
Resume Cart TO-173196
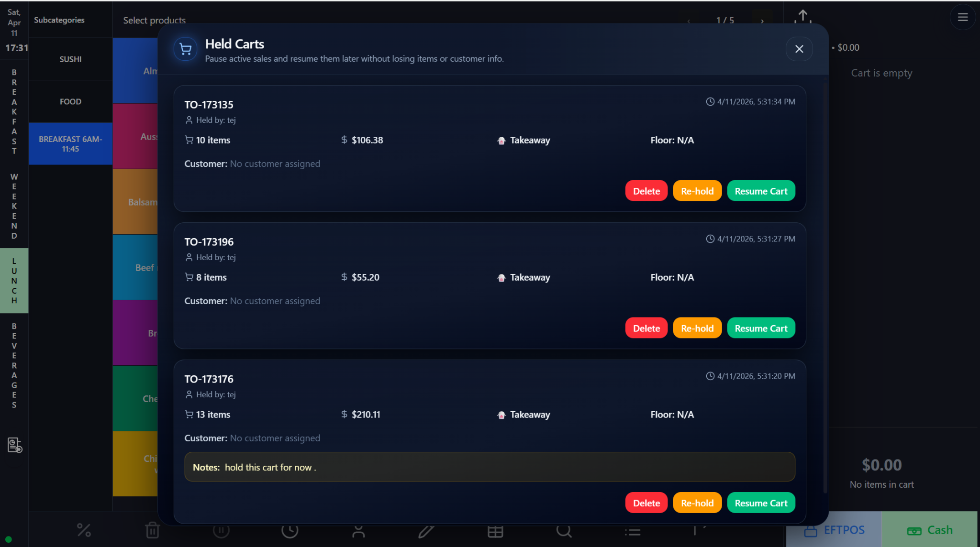761,328
